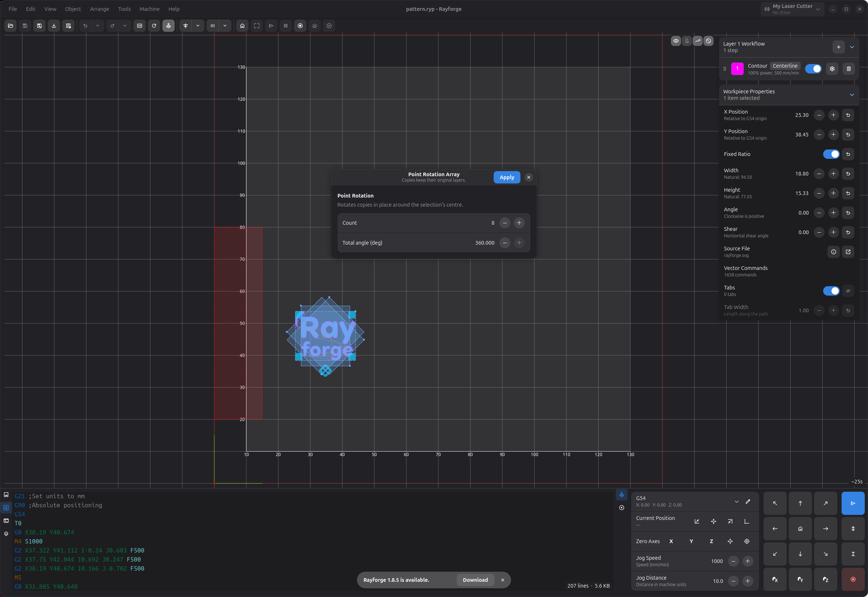Image resolution: width=868 pixels, height=597 pixels.
Task: Close the Point Rotation Array dialog
Action: coord(528,177)
